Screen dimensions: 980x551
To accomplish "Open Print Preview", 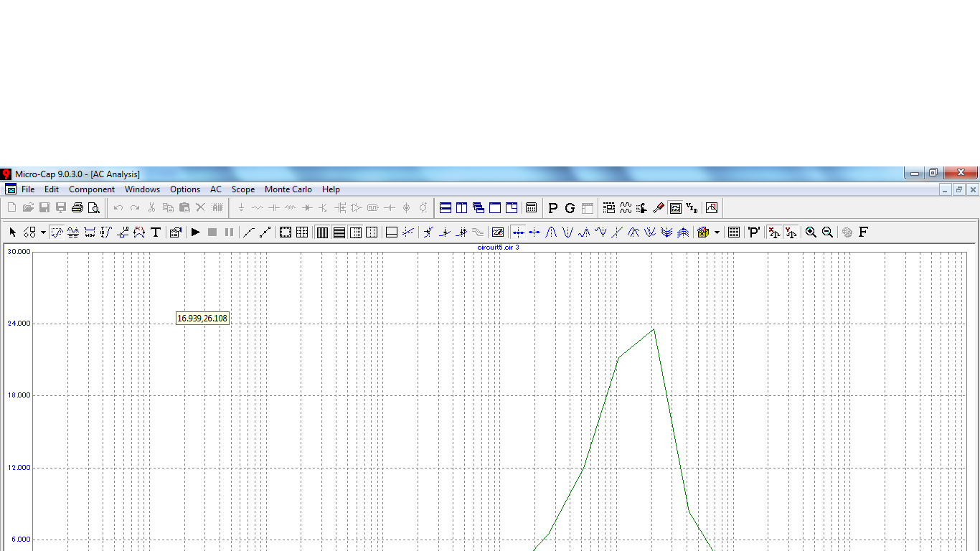I will pyautogui.click(x=94, y=208).
